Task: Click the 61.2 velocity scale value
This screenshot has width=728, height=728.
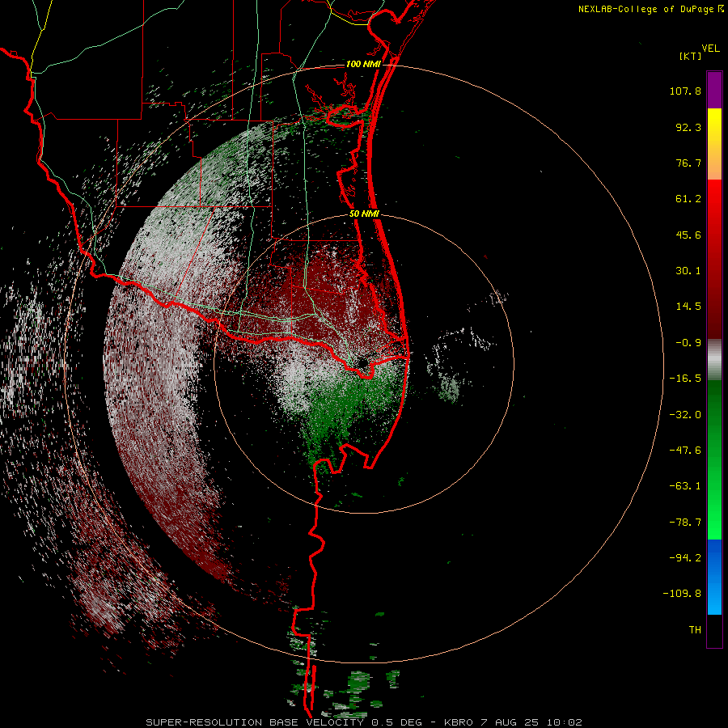Action: click(x=688, y=199)
